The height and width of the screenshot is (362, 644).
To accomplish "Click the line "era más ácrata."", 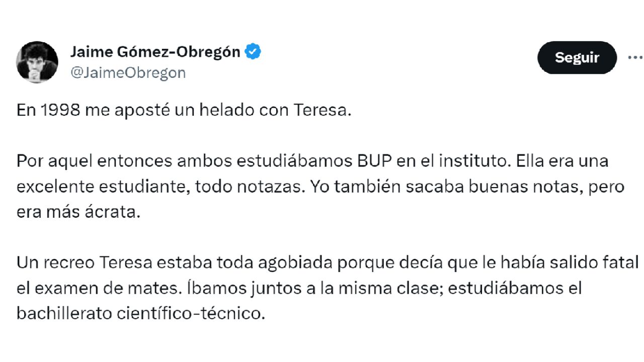I will pyautogui.click(x=76, y=212).
